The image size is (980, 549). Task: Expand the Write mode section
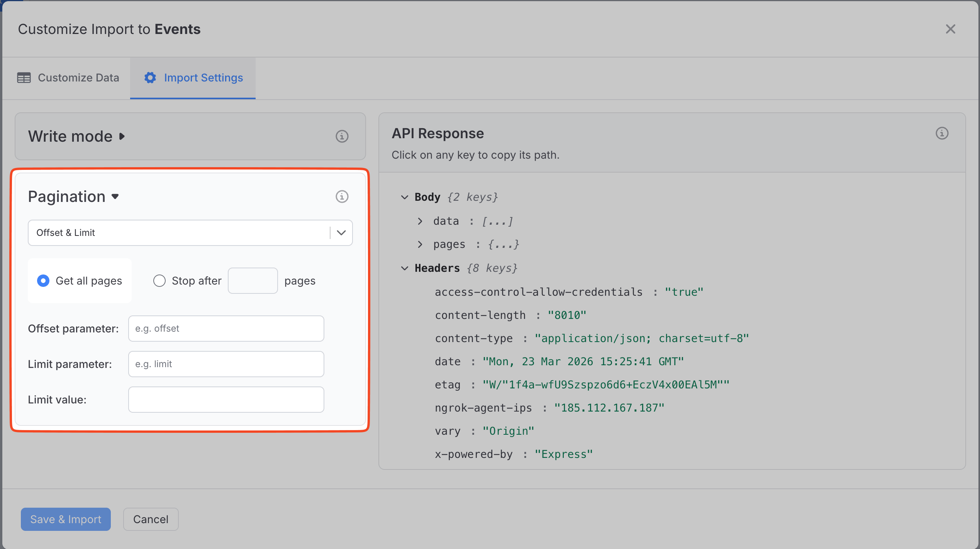122,136
